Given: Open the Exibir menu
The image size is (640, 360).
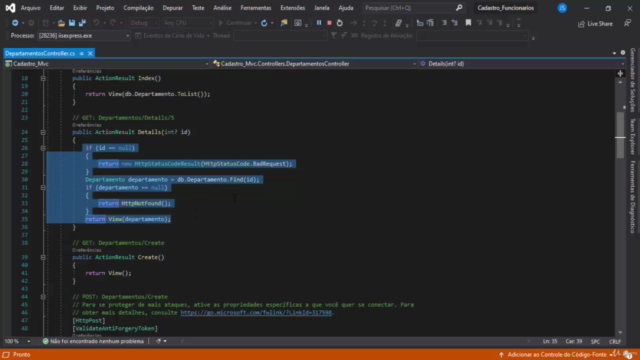Looking at the screenshot, I should (x=80, y=8).
